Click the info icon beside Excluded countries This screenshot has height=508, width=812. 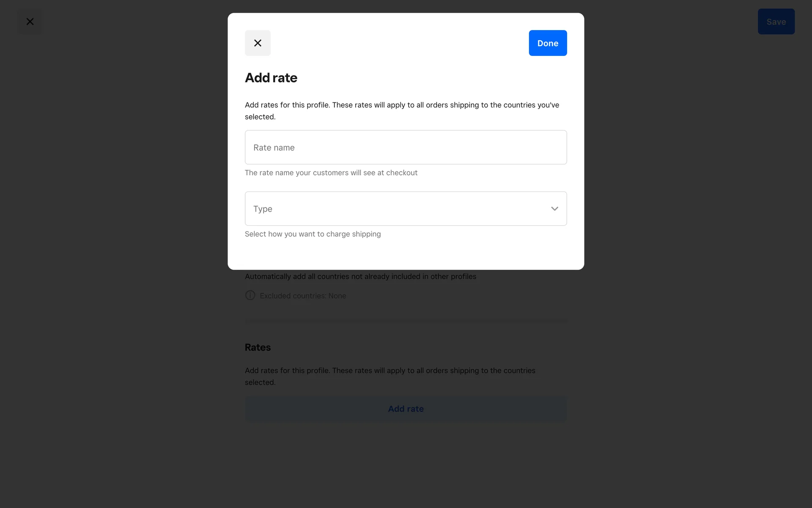(250, 295)
